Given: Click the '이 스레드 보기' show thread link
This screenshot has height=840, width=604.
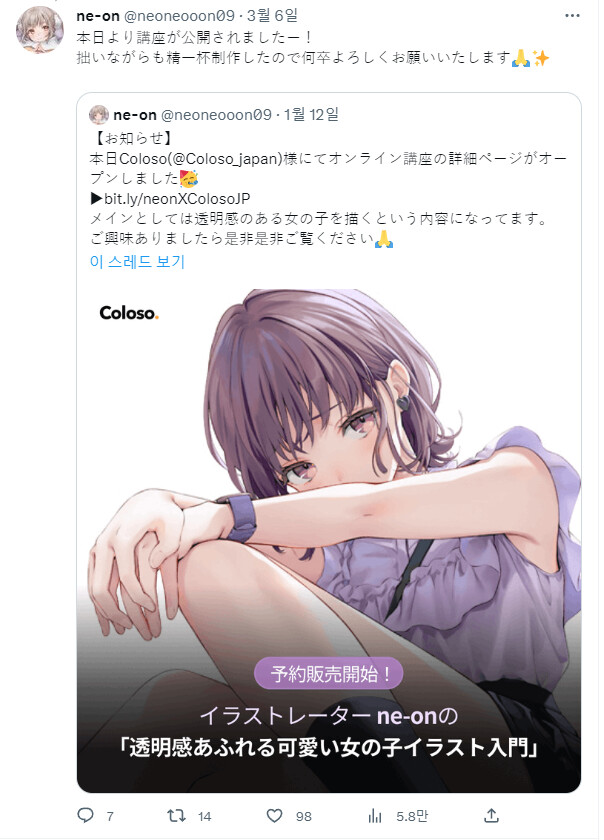Looking at the screenshot, I should (x=137, y=261).
